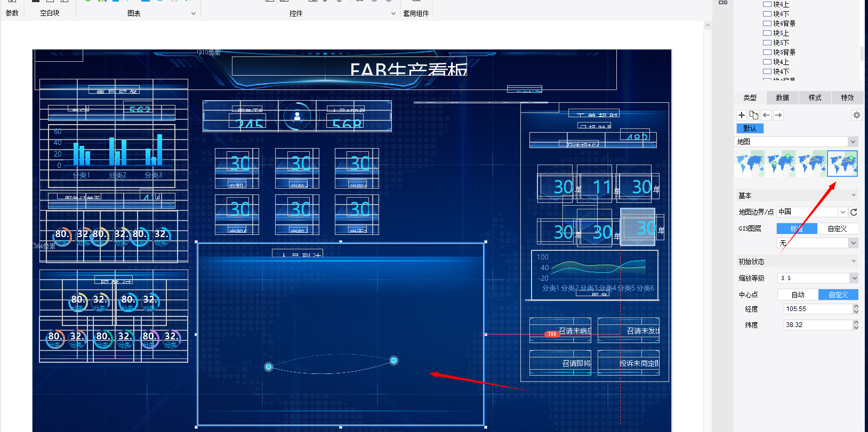Click the 空白块 toolbar label

click(x=50, y=13)
